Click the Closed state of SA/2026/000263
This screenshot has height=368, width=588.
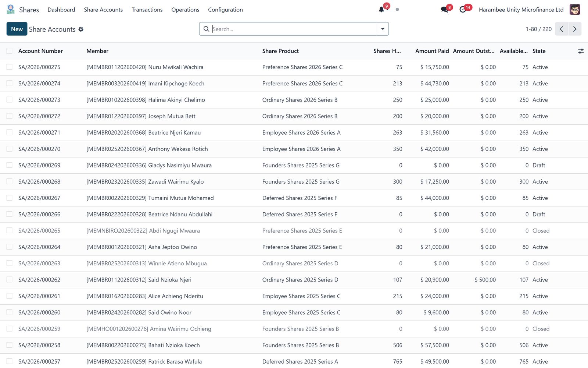pyautogui.click(x=541, y=263)
